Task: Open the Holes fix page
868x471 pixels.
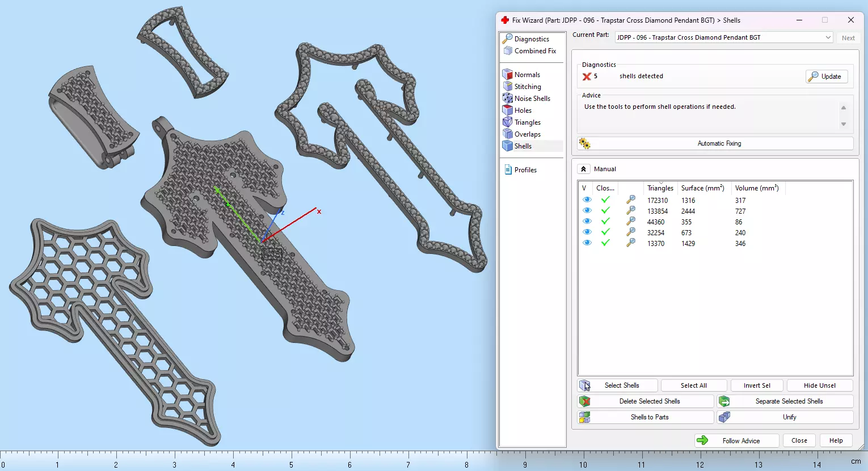Action: coord(523,111)
